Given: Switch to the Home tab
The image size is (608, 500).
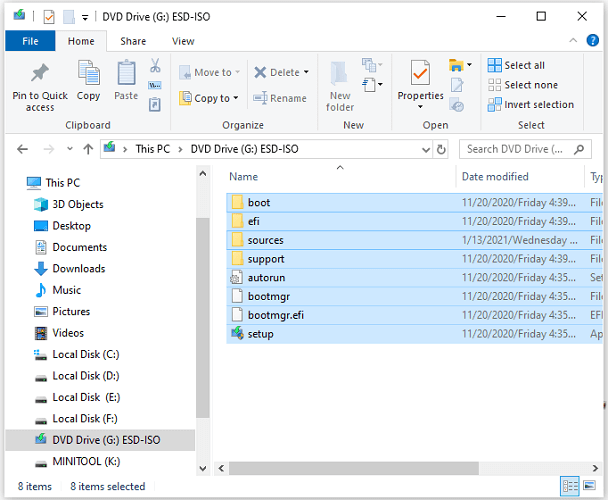Looking at the screenshot, I should (81, 41).
